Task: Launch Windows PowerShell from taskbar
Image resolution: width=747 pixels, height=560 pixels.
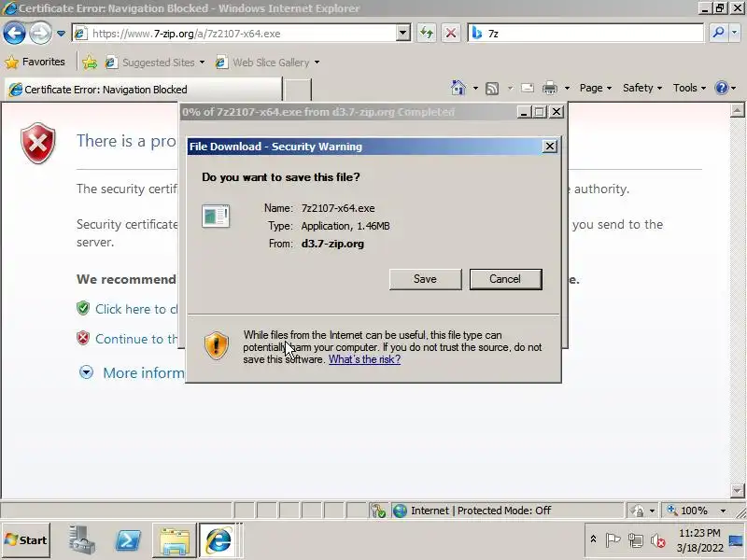Action: 128,540
